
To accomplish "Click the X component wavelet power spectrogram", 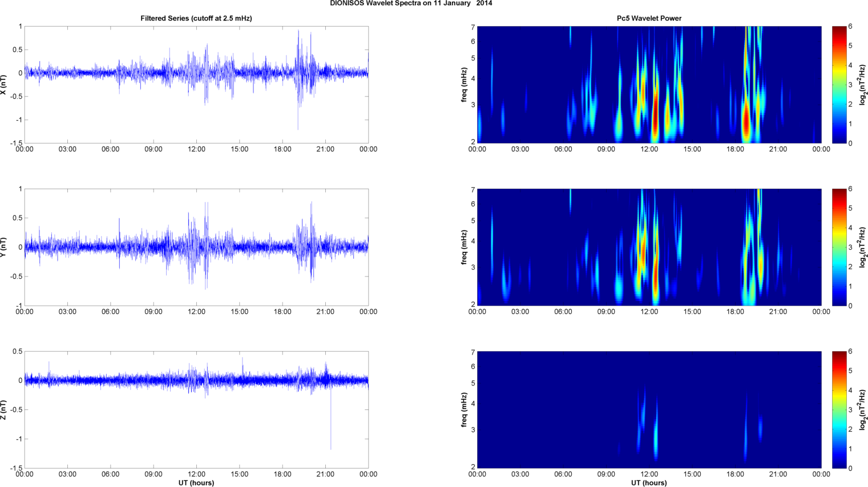I will tap(649, 85).
